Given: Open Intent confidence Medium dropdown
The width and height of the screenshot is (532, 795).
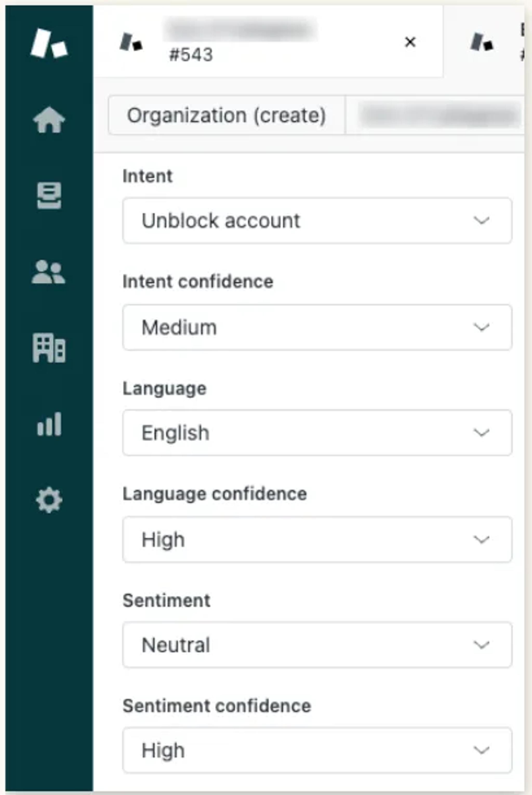Looking at the screenshot, I should pos(317,327).
